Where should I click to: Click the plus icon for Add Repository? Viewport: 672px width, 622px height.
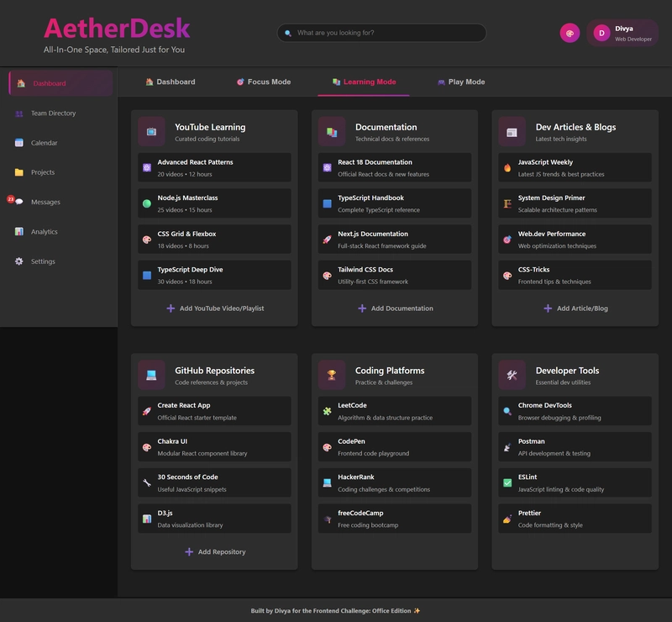tap(189, 551)
